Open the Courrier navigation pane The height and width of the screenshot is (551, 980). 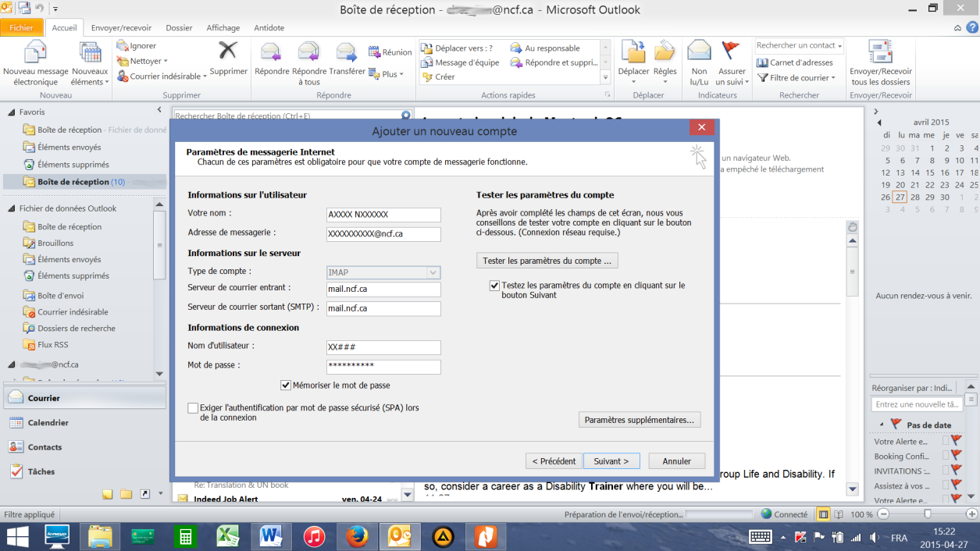(84, 398)
